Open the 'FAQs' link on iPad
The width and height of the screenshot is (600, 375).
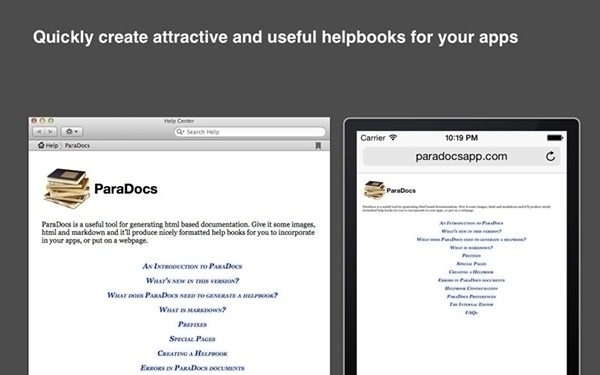pyautogui.click(x=471, y=313)
